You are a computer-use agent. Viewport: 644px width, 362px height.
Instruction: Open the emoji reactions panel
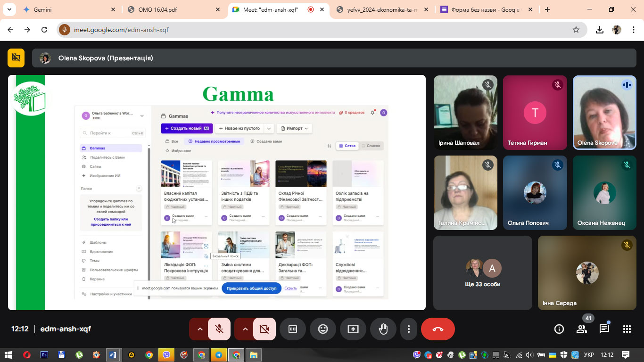[323, 329]
